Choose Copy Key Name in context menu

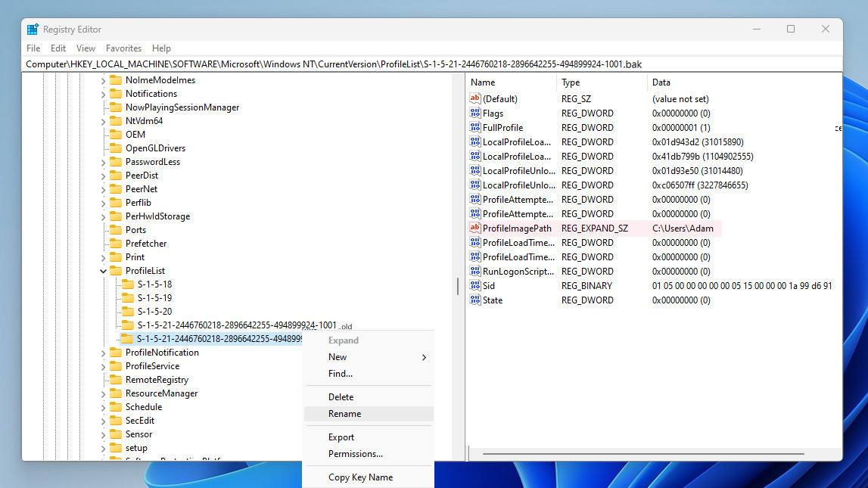tap(369, 477)
